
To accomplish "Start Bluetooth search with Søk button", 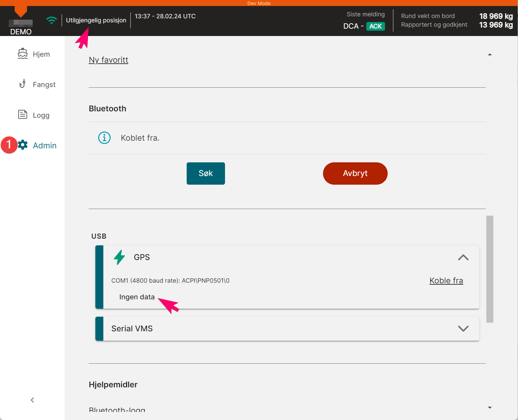I will pos(206,173).
